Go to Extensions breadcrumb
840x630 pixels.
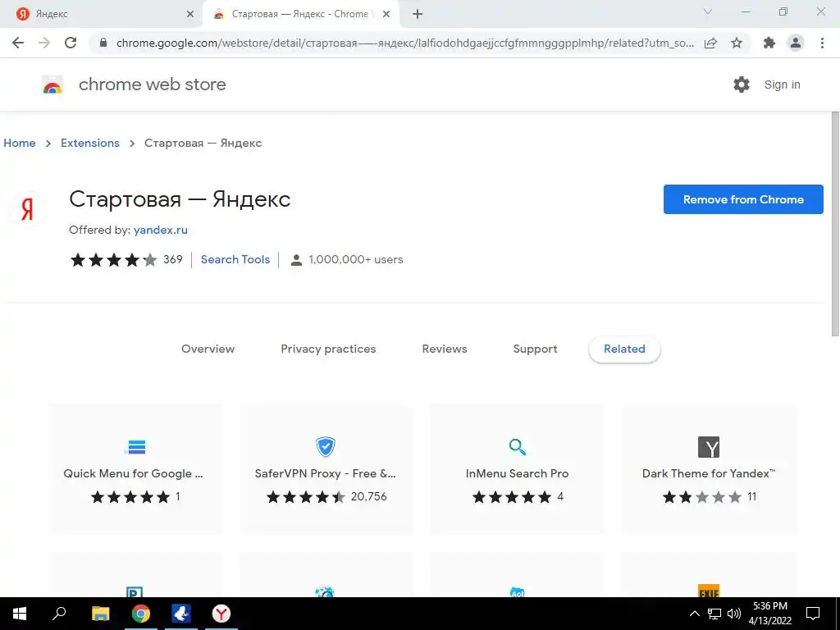(x=90, y=143)
